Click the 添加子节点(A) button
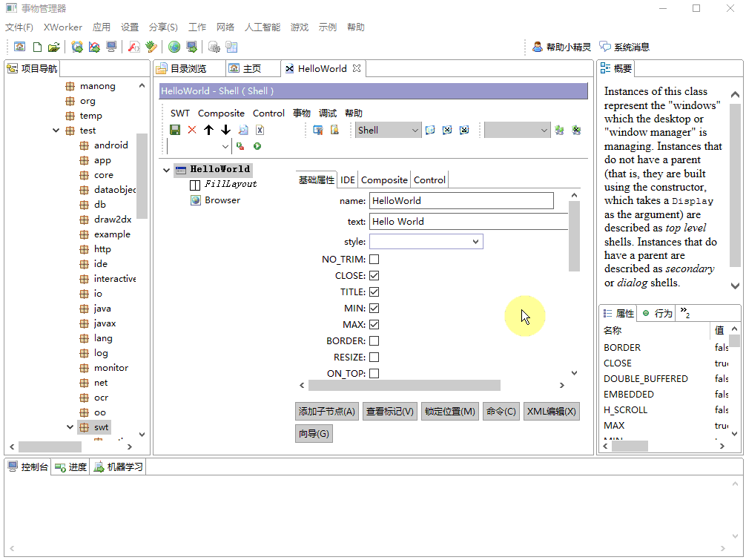 pos(327,412)
